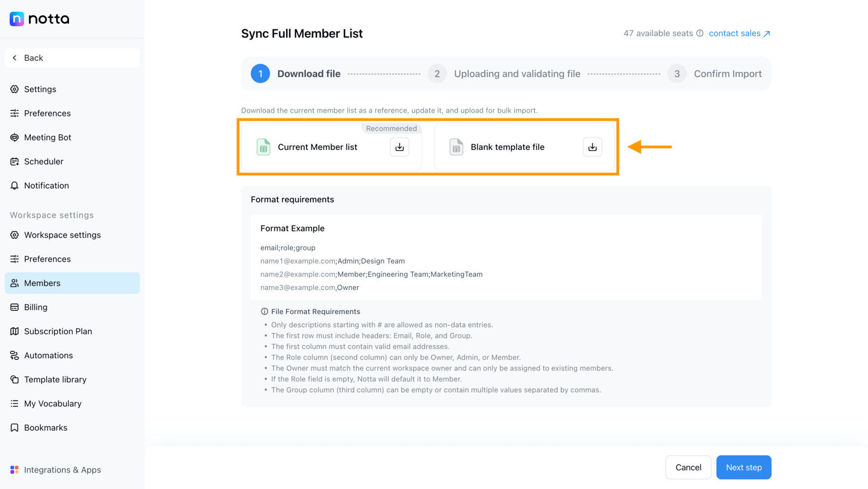The image size is (868, 489).
Task: Click the Cancel button
Action: point(688,467)
